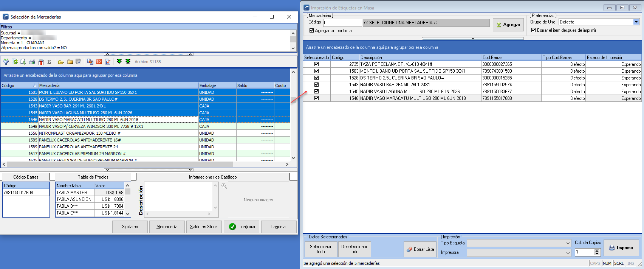Click the Confirmar button
This screenshot has height=269, width=644.
(x=241, y=227)
